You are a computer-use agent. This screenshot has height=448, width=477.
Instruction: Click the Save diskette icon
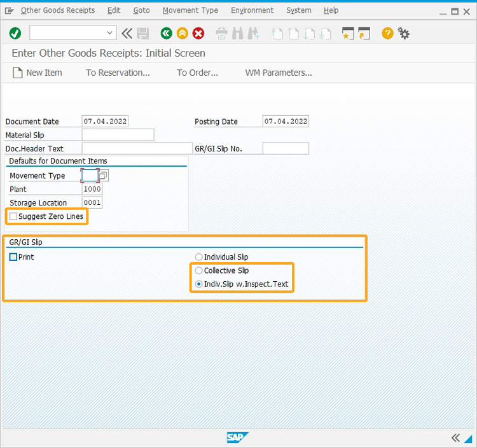(142, 34)
